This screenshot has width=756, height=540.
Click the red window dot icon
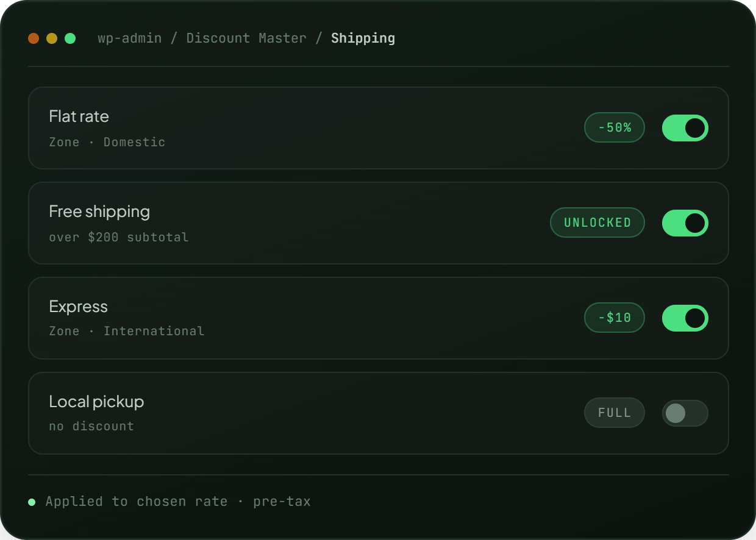tap(34, 38)
